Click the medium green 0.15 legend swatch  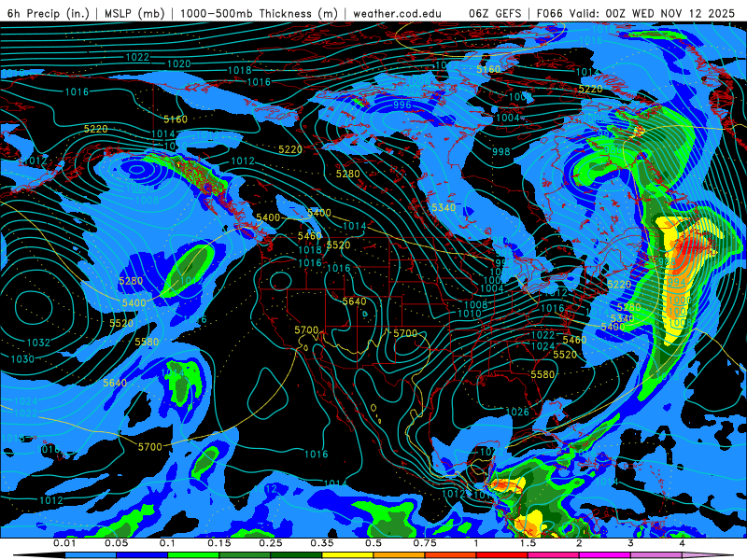pyautogui.click(x=245, y=555)
